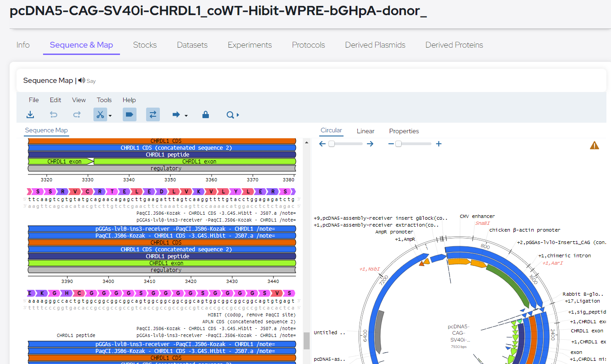The width and height of the screenshot is (611, 364).
Task: Click the sequence map vertical scrollbar
Action: 306,340
